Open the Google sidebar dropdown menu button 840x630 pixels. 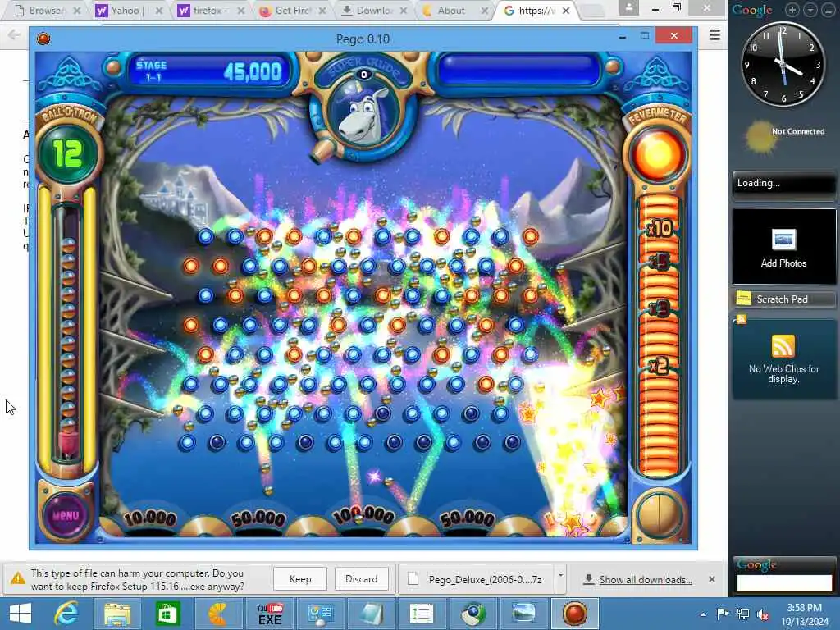810,10
